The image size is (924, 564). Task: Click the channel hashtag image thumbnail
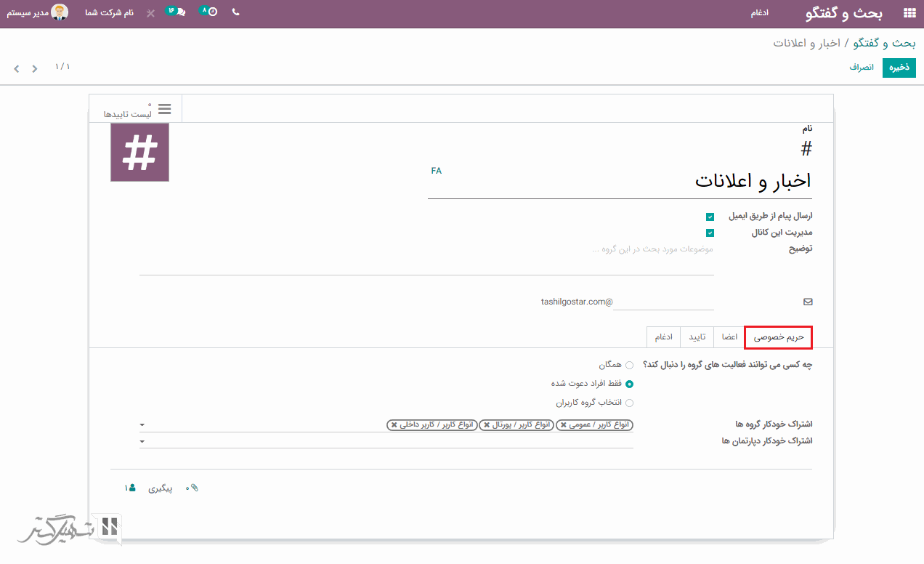pos(139,152)
